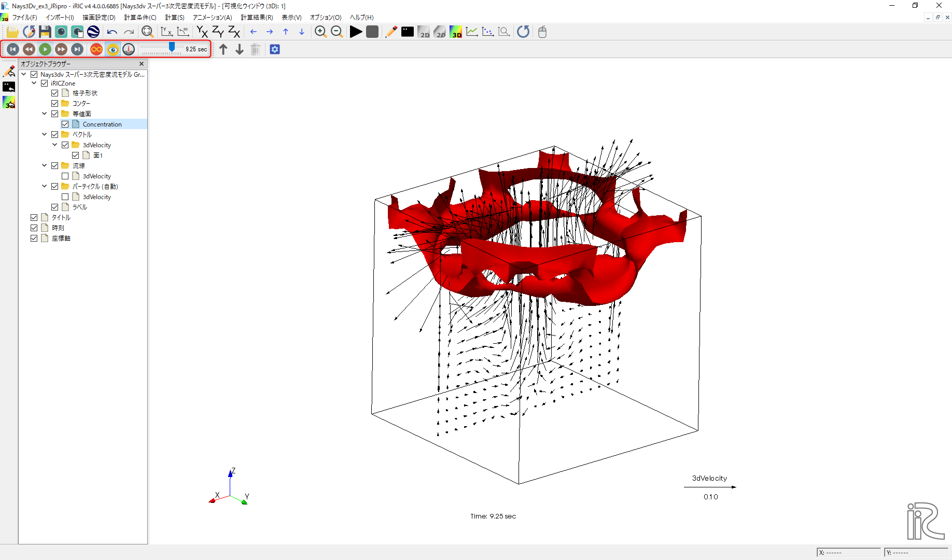Click the fit to window magnifier icon
Screen dimensions: 952x560
coord(147,32)
